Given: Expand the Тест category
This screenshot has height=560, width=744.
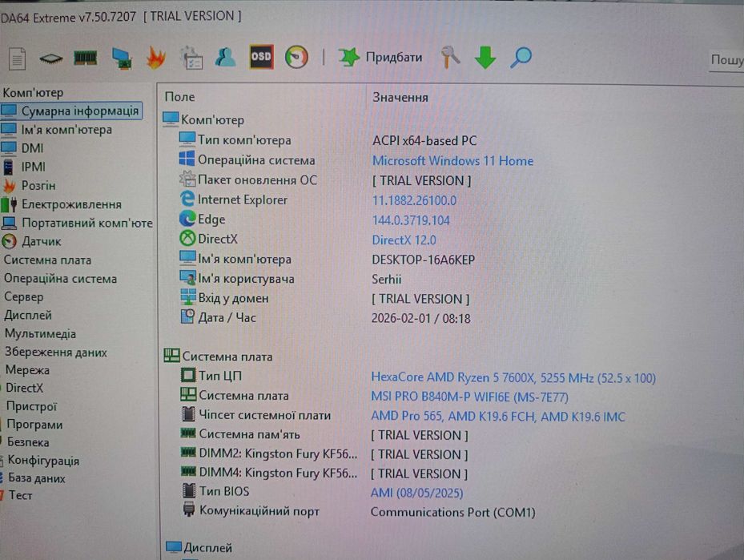Looking at the screenshot, I should (20, 495).
